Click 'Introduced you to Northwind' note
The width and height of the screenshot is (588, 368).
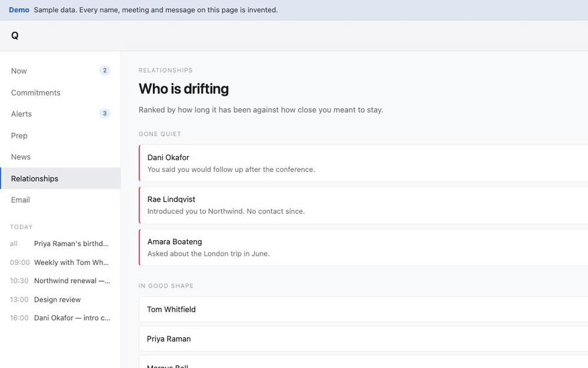click(x=226, y=211)
